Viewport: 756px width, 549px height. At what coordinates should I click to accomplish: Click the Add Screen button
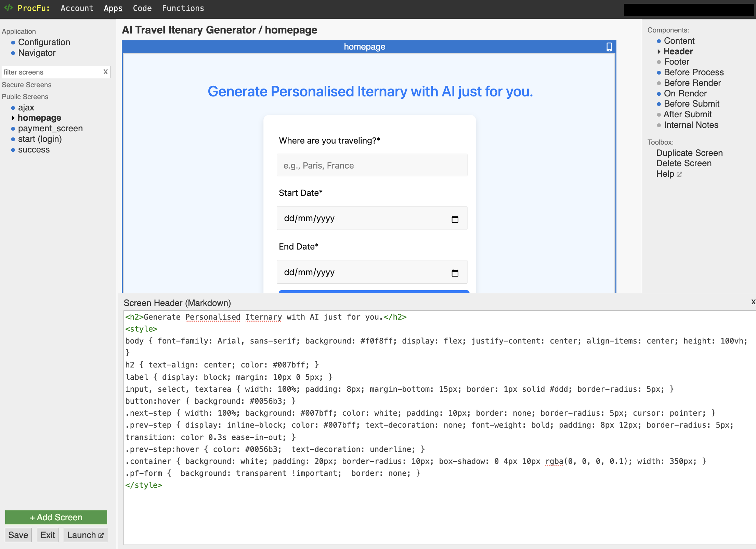[x=56, y=517]
